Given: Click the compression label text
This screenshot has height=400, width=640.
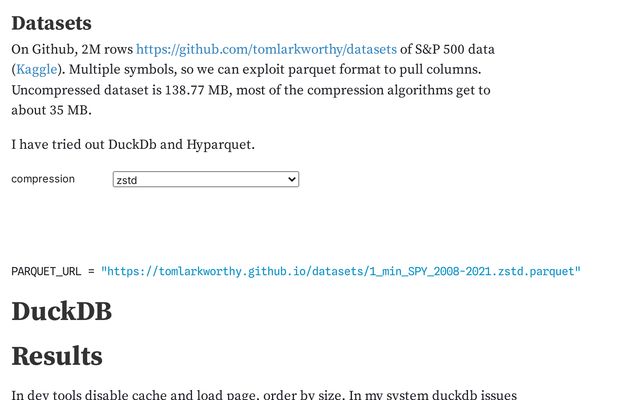Looking at the screenshot, I should click(x=43, y=179).
